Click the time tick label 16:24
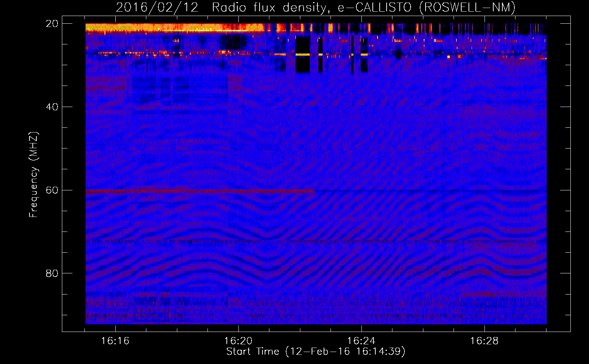 point(361,341)
